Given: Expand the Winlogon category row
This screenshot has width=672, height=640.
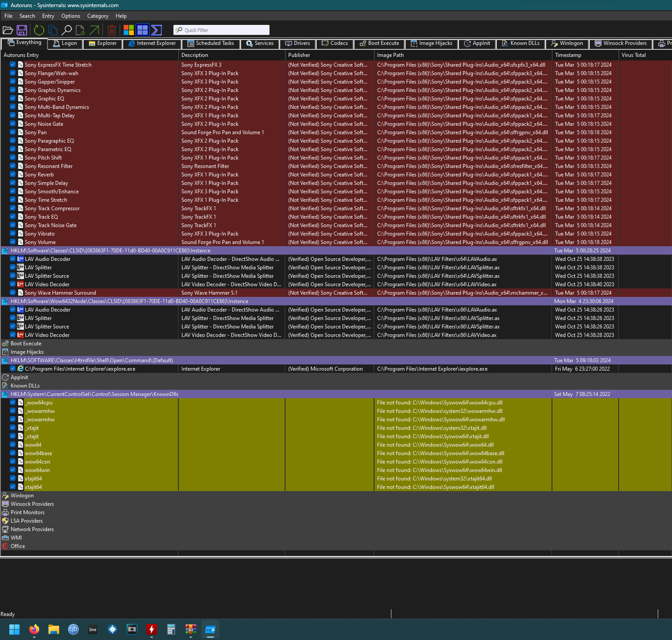Looking at the screenshot, I should 22,496.
